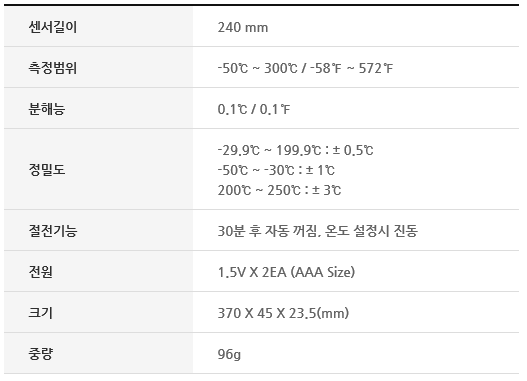Click the 측정범위 row label
The image size is (527, 381).
pos(53,68)
